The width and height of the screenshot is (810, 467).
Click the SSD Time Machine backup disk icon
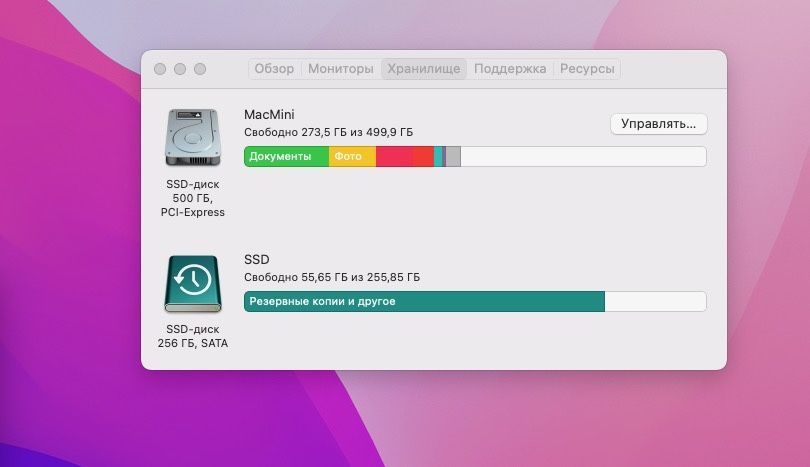(x=193, y=284)
